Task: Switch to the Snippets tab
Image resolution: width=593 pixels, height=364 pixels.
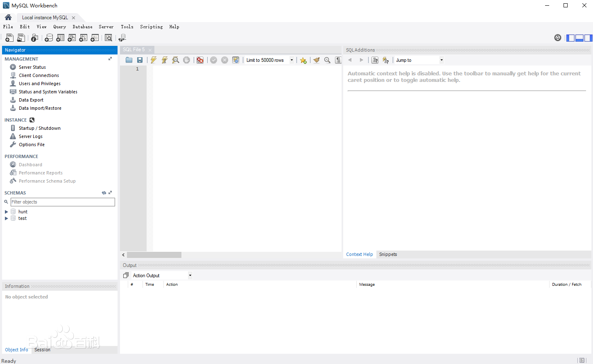Action: tap(388, 254)
